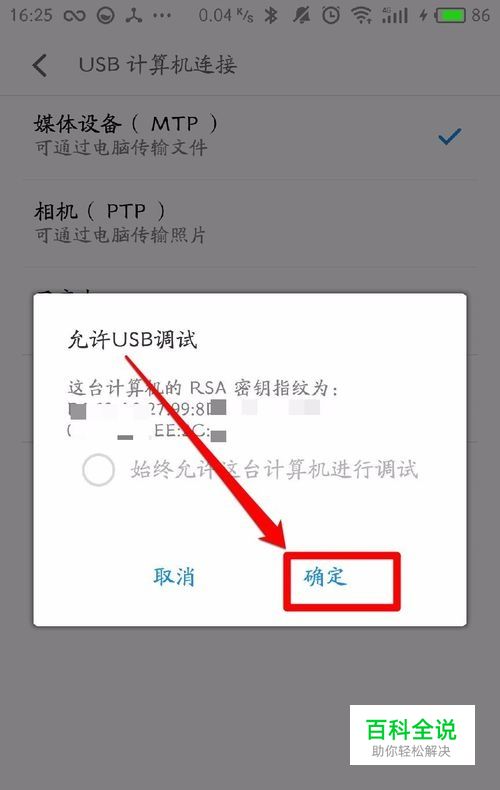Tap the Bluetooth status icon

pyautogui.click(x=271, y=16)
